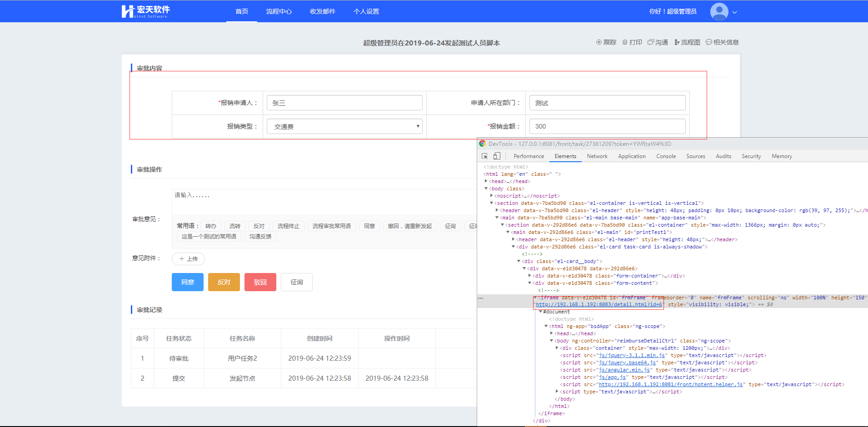Go to the 首页 tab
This screenshot has width=868, height=427.
pos(242,11)
